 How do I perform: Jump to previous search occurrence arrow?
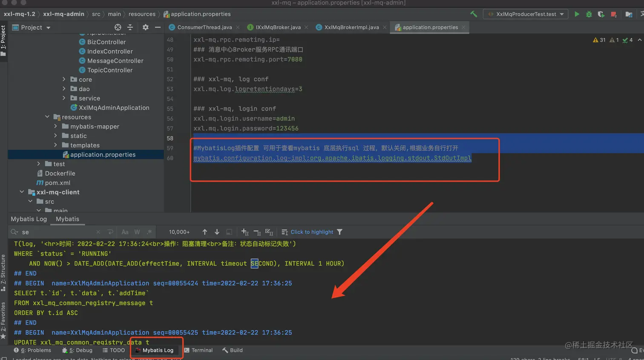coord(205,232)
